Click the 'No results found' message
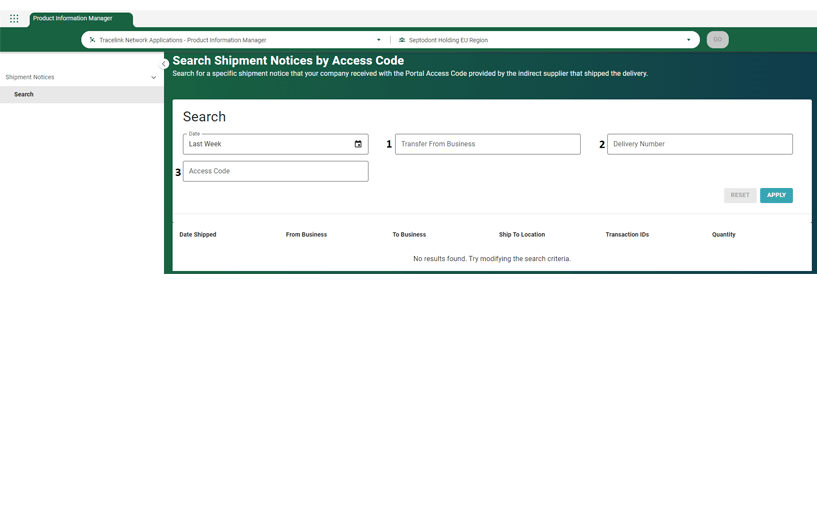Viewport: 817px width, 525px height. tap(492, 259)
